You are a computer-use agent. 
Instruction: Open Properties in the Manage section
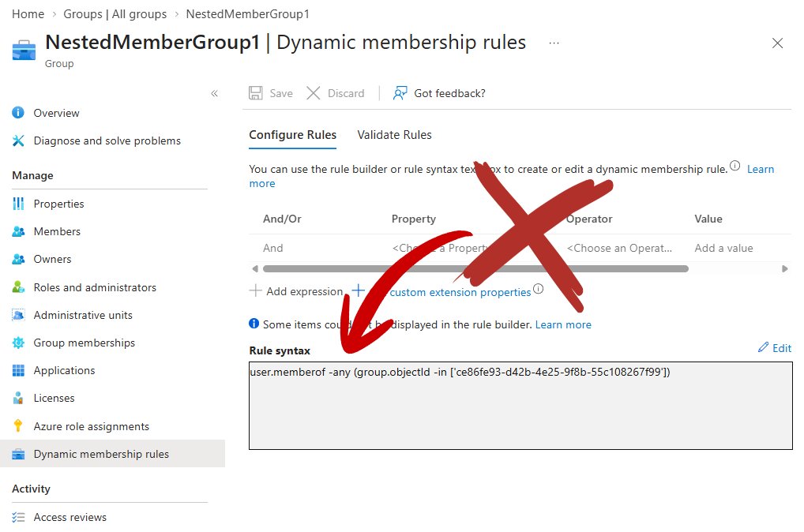click(59, 204)
